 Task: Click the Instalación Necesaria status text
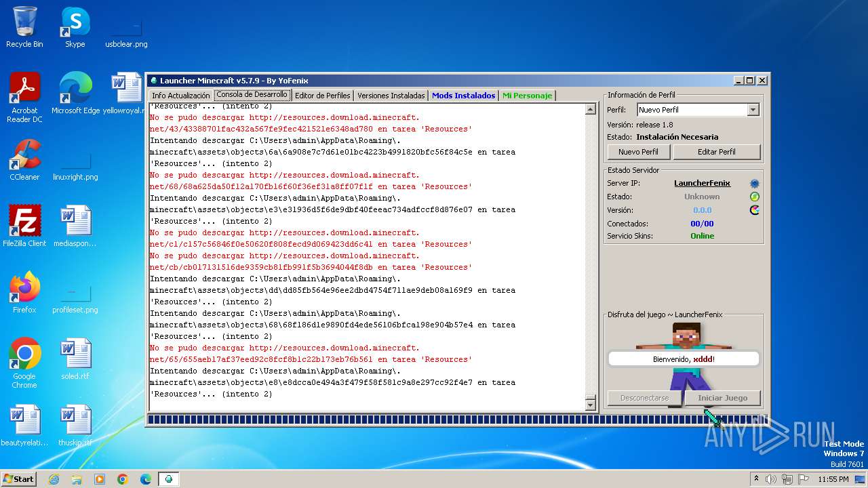click(677, 137)
